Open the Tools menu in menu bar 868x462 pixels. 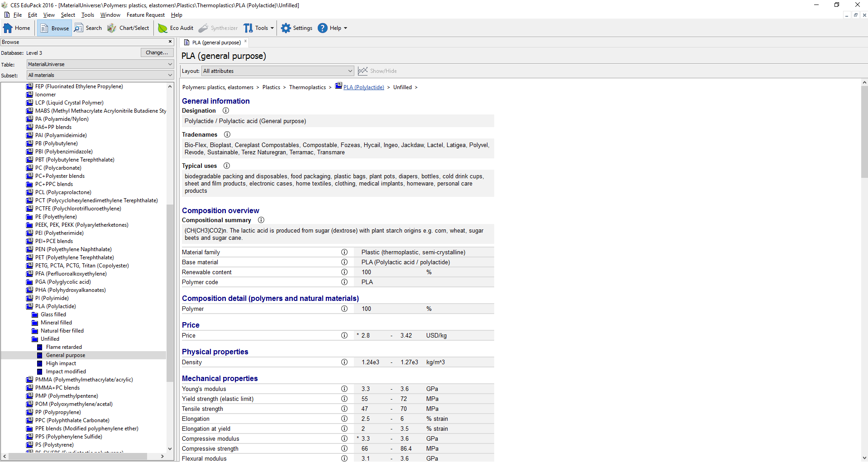pos(87,15)
